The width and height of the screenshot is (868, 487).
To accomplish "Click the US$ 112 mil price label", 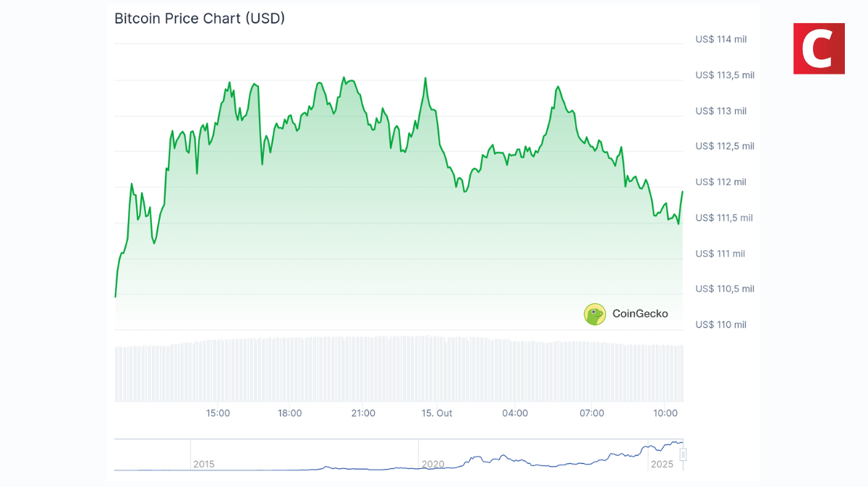I will [x=720, y=182].
